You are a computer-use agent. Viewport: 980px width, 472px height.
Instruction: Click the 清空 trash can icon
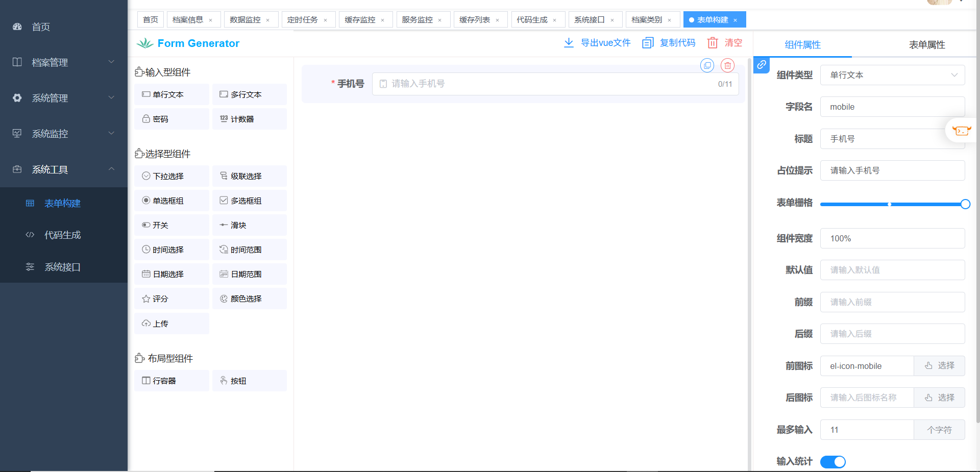[713, 43]
